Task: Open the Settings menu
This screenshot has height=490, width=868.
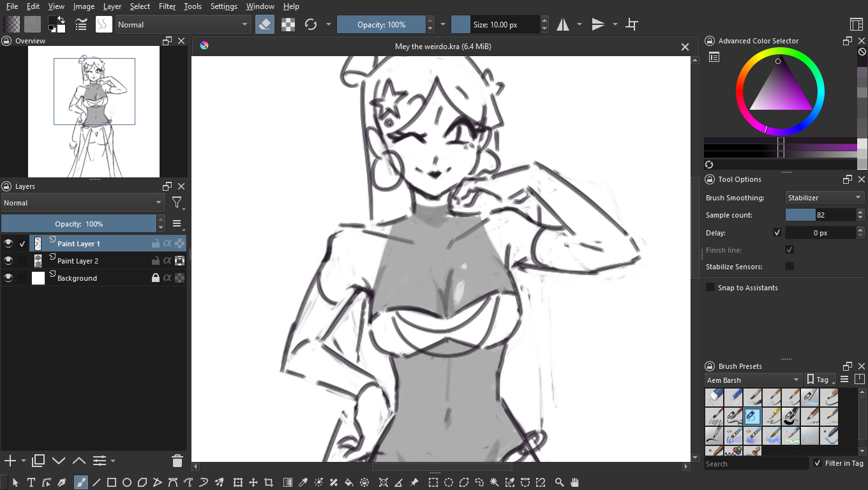Action: point(223,6)
